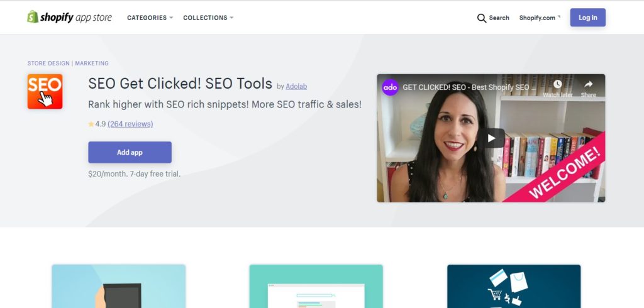
Task: Select the teal browser illustration card
Action: click(x=316, y=286)
